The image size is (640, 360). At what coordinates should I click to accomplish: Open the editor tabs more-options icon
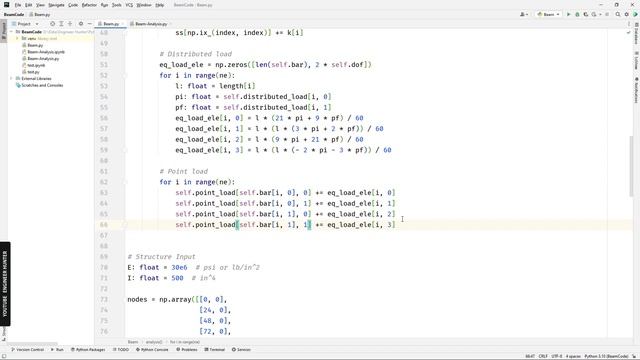629,24
